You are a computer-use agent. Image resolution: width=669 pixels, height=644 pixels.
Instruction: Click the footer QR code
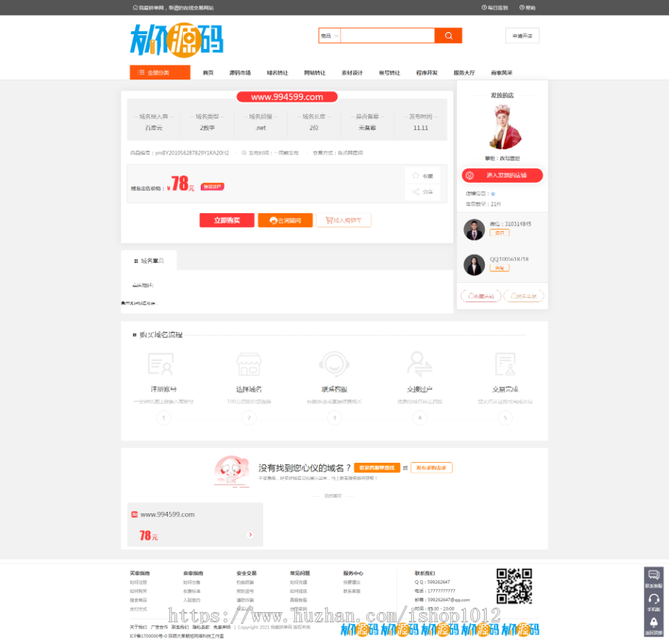click(x=514, y=586)
